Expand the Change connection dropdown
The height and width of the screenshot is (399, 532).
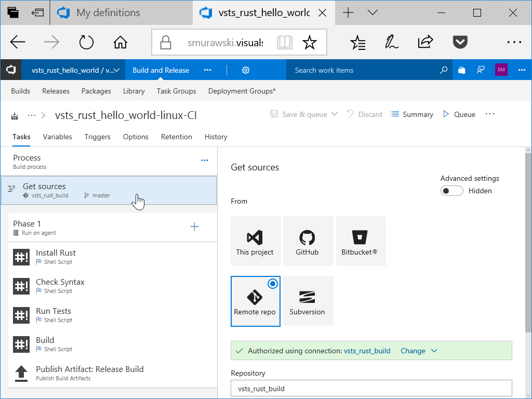point(434,351)
